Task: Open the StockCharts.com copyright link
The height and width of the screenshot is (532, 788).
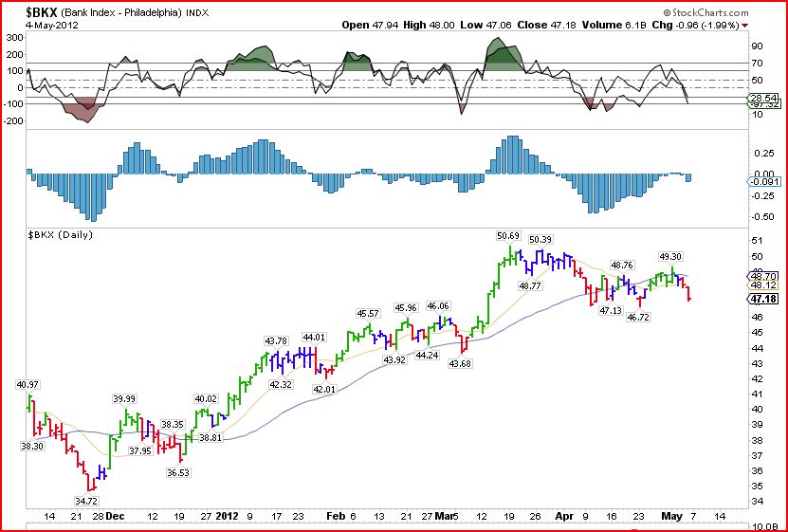Action: click(x=706, y=13)
